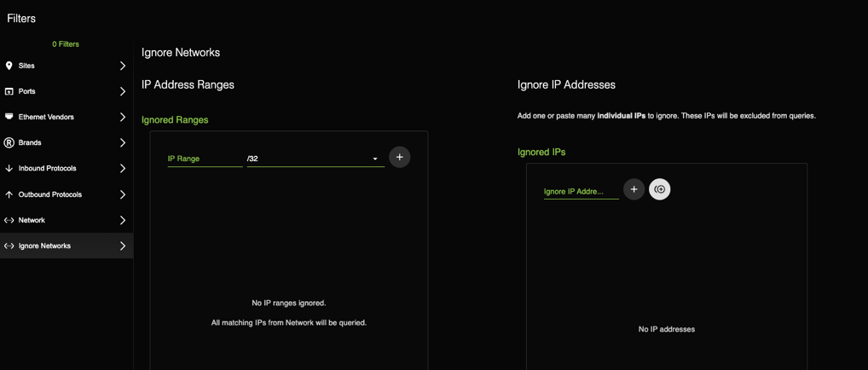
Task: Click the Ethernet Vendors icon
Action: click(9, 117)
